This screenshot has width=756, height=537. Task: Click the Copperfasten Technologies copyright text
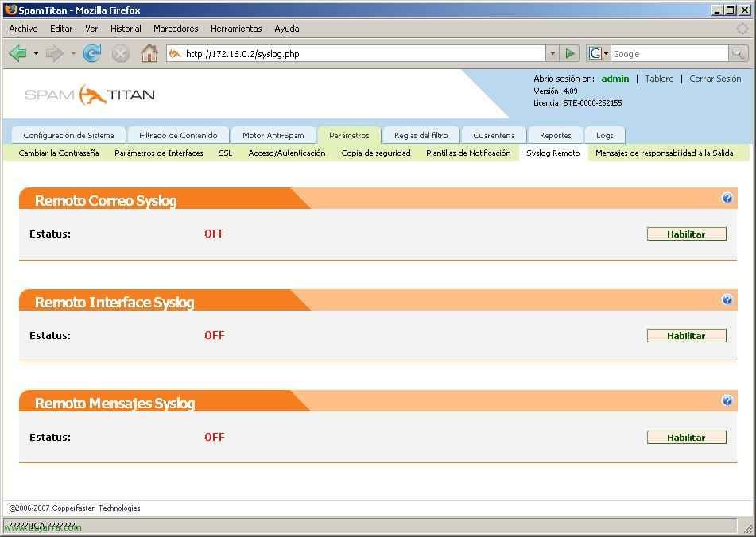coord(75,508)
